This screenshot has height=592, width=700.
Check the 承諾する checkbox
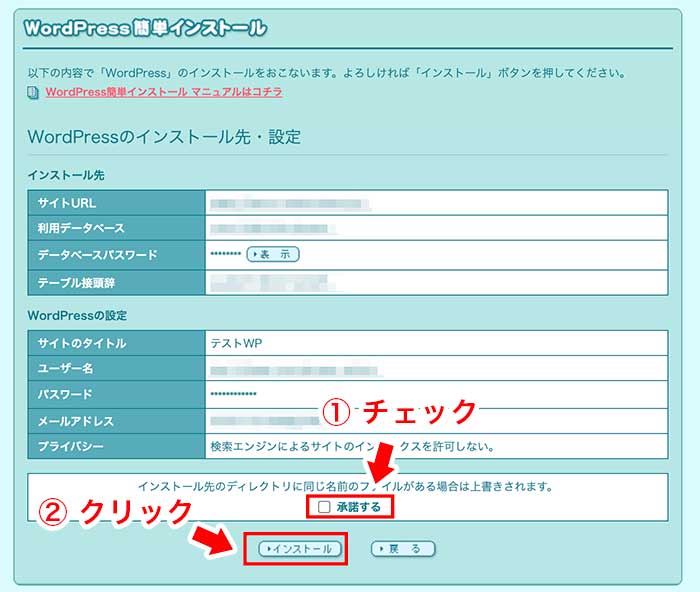[324, 507]
